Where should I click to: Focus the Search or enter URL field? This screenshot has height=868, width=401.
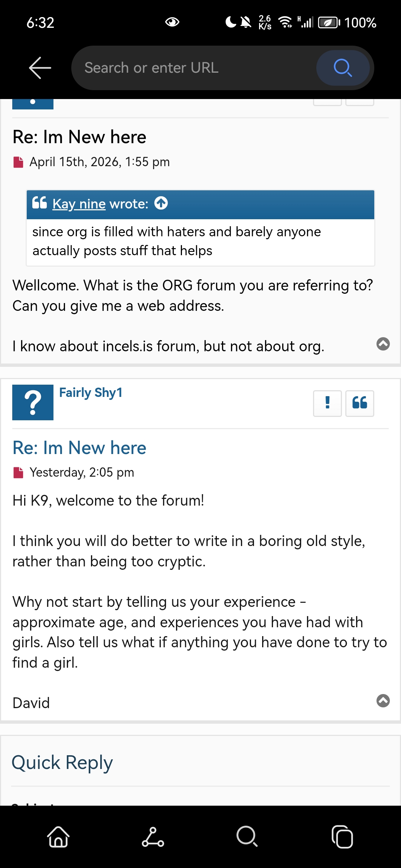click(x=193, y=68)
